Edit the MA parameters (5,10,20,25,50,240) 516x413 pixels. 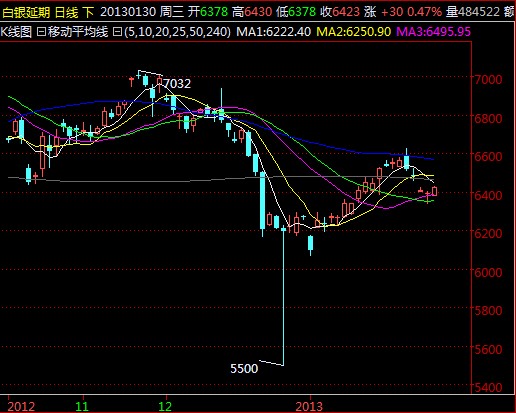(x=177, y=32)
